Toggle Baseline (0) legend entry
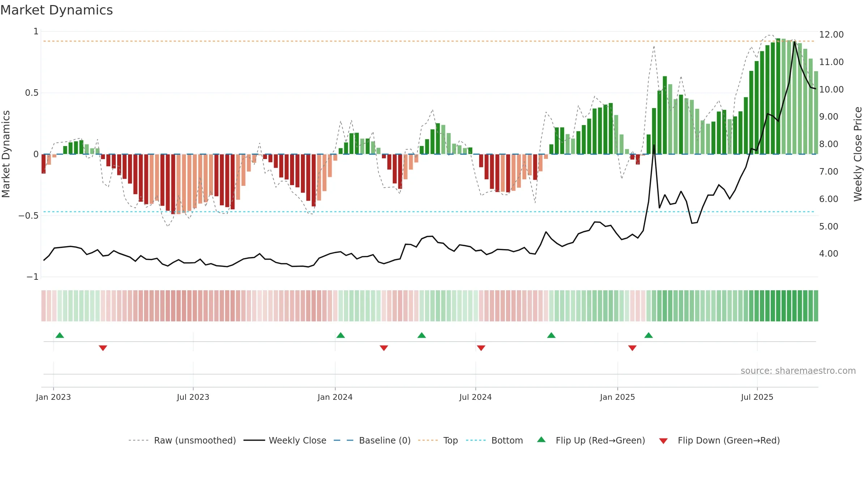The width and height of the screenshot is (868, 488). pos(372,440)
